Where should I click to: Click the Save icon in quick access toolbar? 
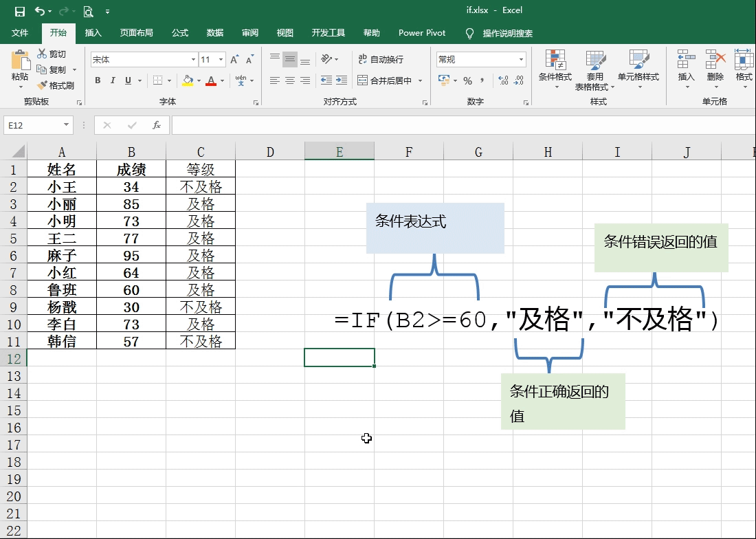coord(19,11)
